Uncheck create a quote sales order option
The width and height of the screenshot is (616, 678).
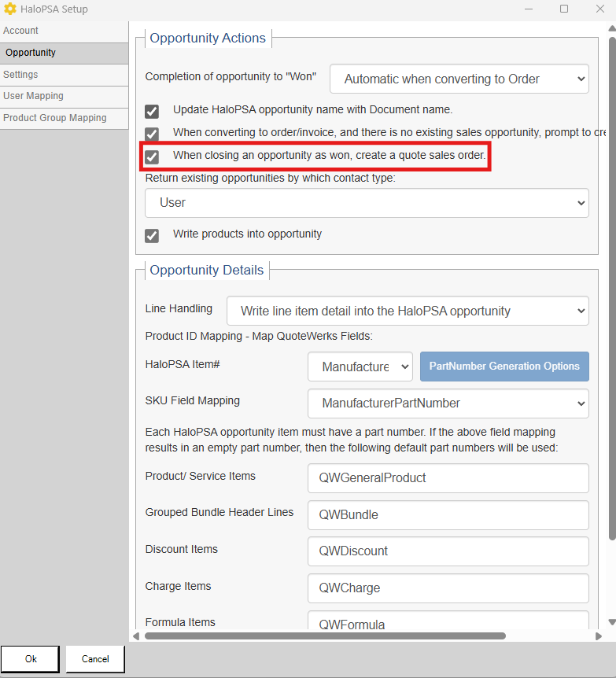tap(152, 157)
